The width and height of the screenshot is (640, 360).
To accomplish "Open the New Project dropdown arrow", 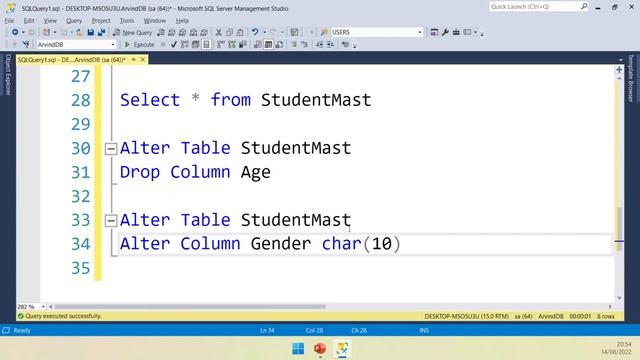I will (55, 32).
